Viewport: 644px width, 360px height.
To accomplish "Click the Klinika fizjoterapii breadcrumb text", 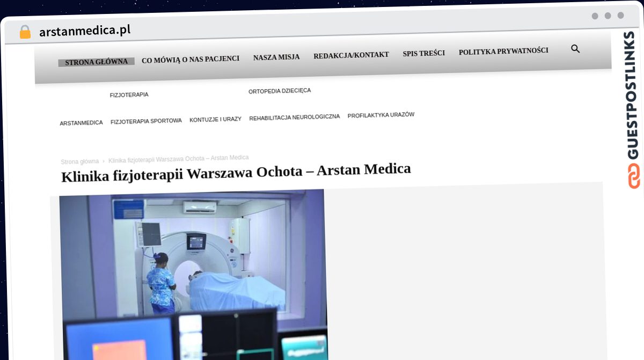I will pyautogui.click(x=178, y=159).
